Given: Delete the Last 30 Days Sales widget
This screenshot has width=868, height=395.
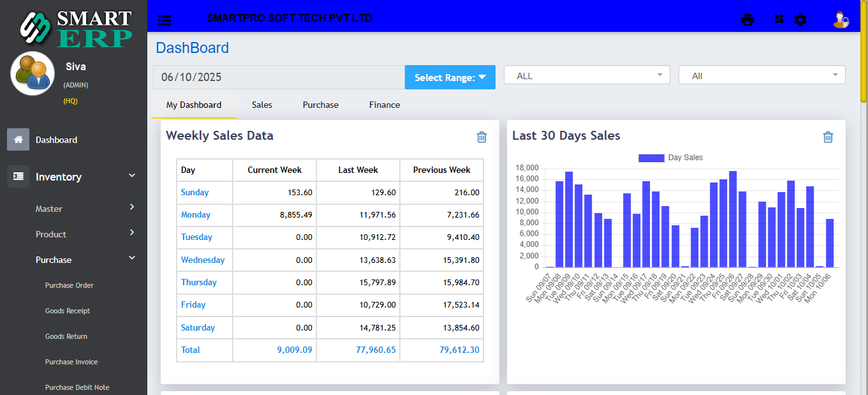Looking at the screenshot, I should coord(828,137).
